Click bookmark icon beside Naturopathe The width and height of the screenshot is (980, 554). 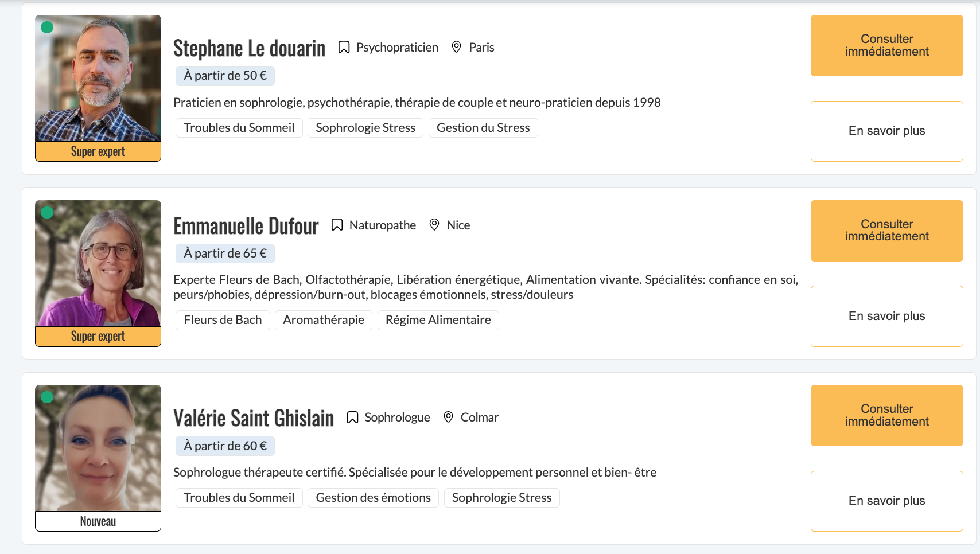[337, 225]
